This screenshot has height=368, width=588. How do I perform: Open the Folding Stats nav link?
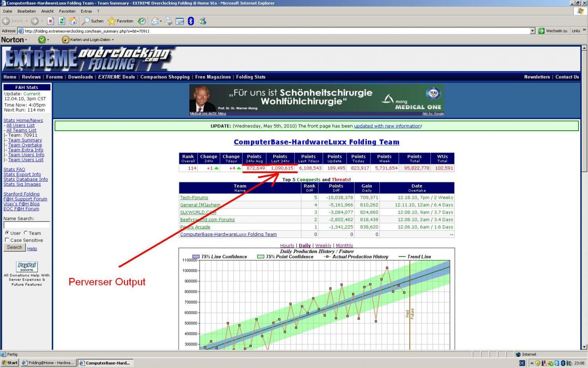251,77
